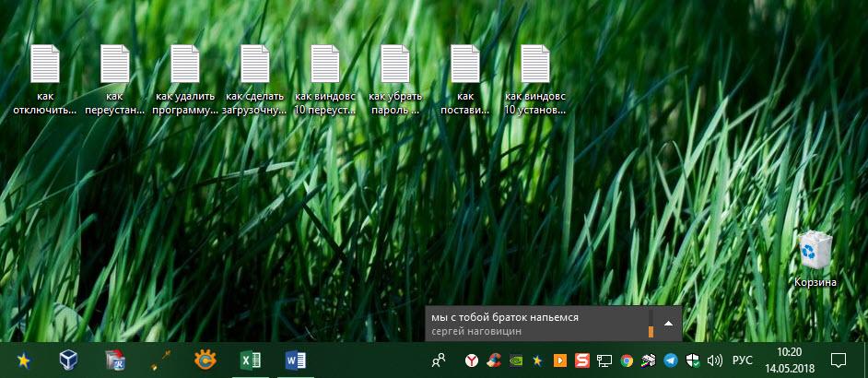Click the volume speaker icon

pyautogui.click(x=715, y=360)
